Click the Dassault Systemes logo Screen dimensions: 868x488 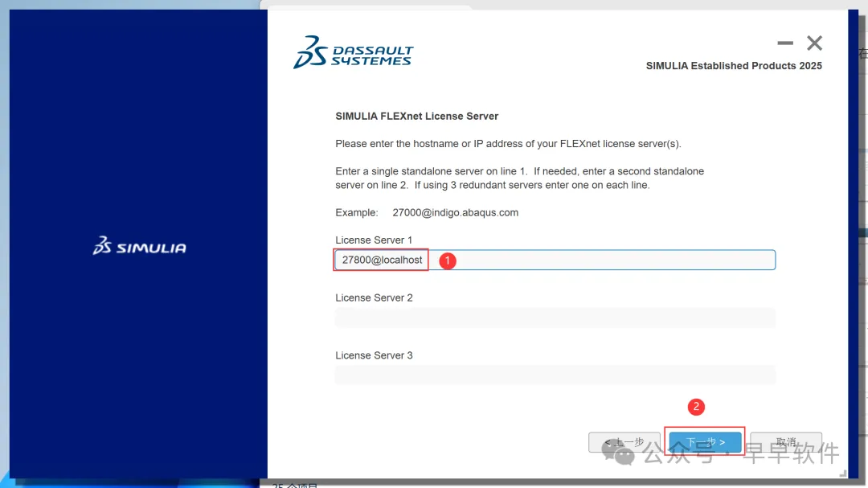click(353, 52)
